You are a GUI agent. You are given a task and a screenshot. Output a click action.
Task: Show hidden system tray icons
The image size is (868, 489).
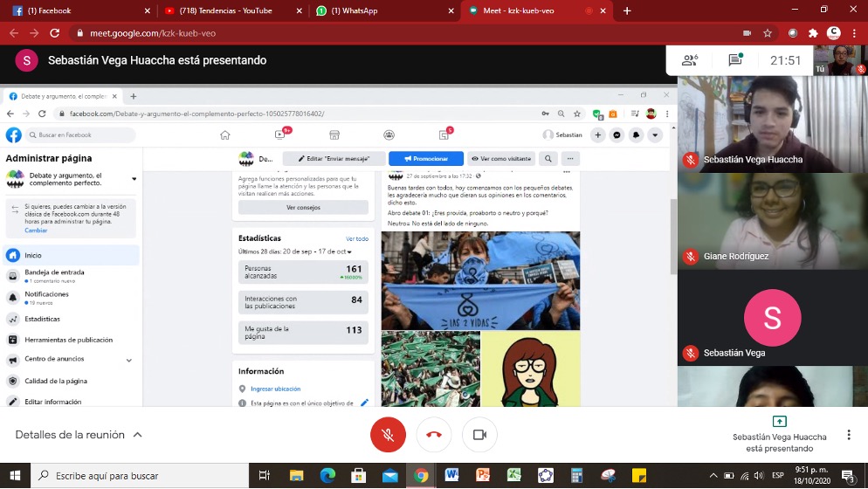[x=715, y=476]
